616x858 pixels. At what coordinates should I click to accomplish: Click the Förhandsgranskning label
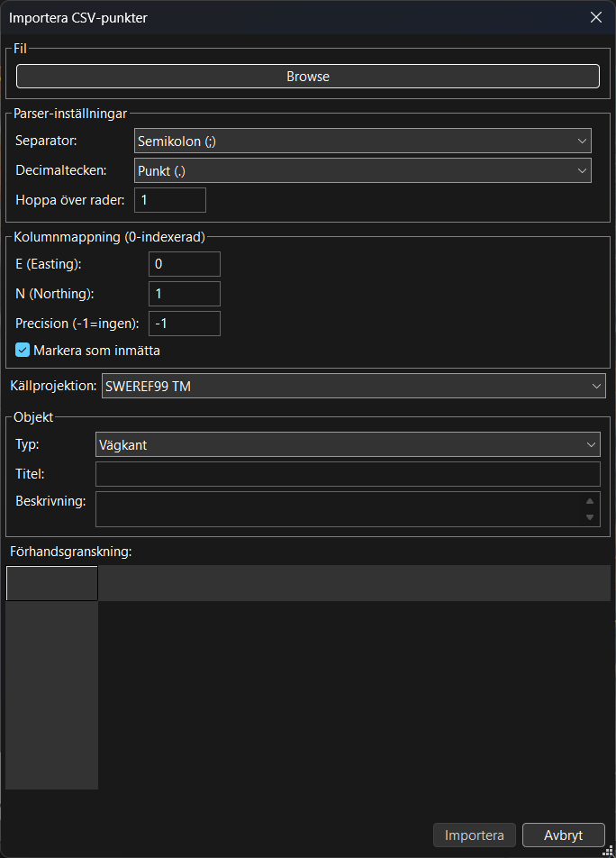(71, 552)
